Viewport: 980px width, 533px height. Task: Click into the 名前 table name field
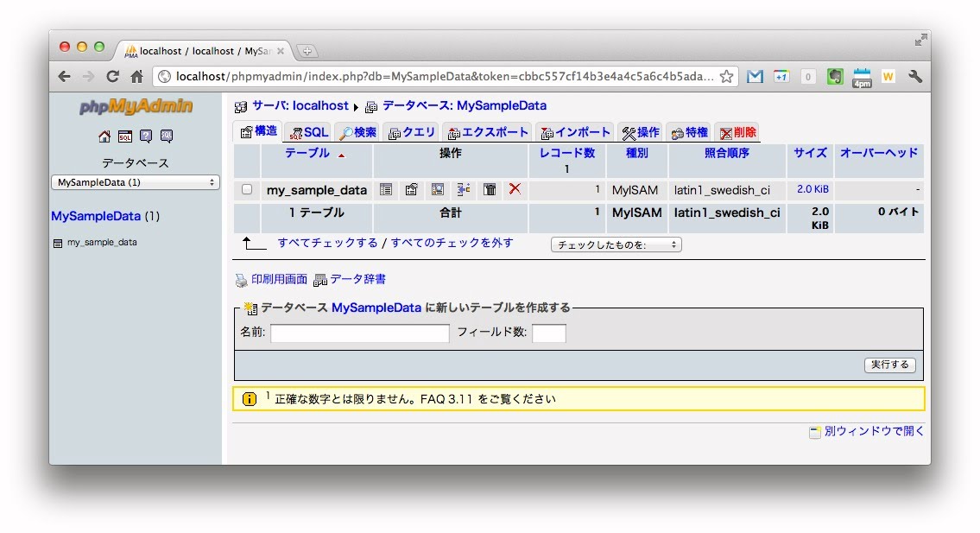pos(360,333)
